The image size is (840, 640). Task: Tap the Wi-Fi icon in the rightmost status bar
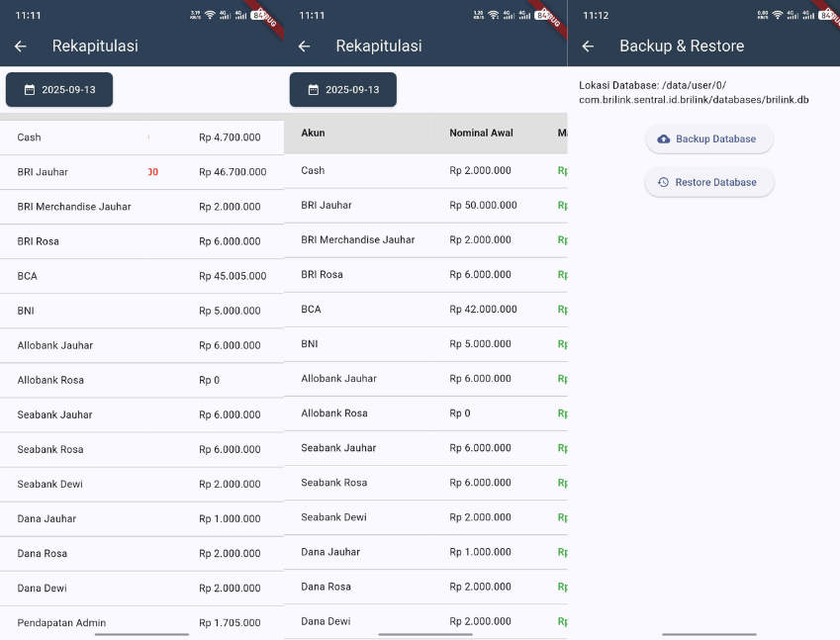[777, 16]
